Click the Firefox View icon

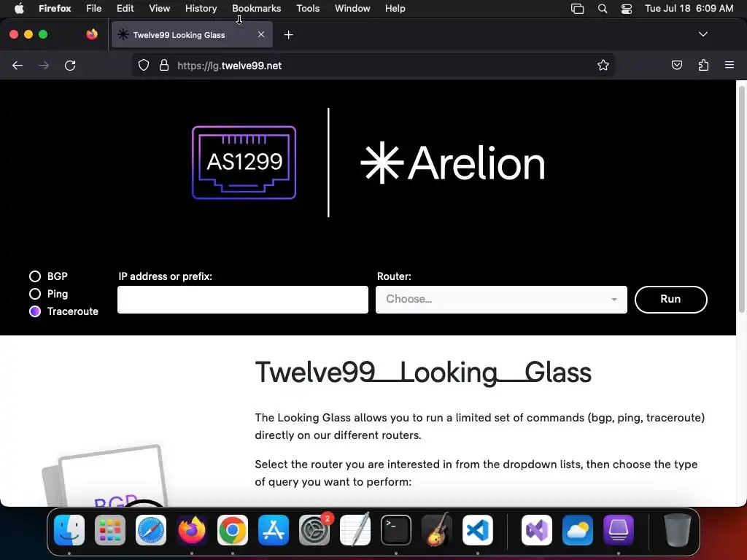click(x=92, y=34)
